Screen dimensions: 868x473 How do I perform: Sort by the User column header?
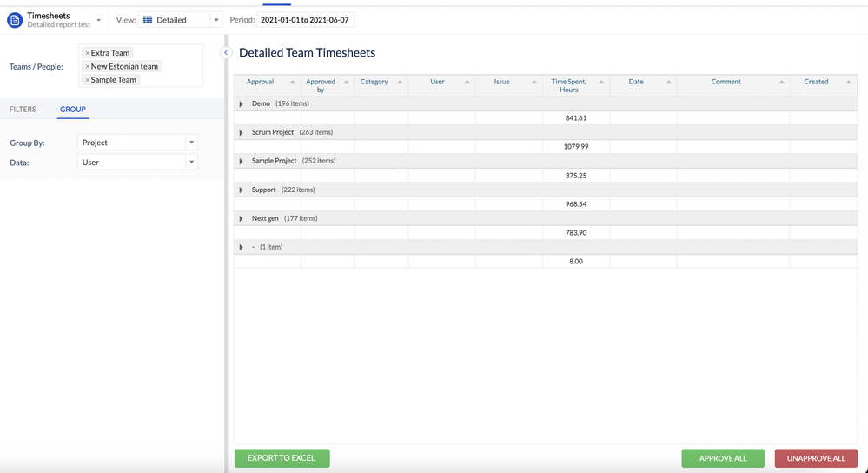tap(437, 82)
